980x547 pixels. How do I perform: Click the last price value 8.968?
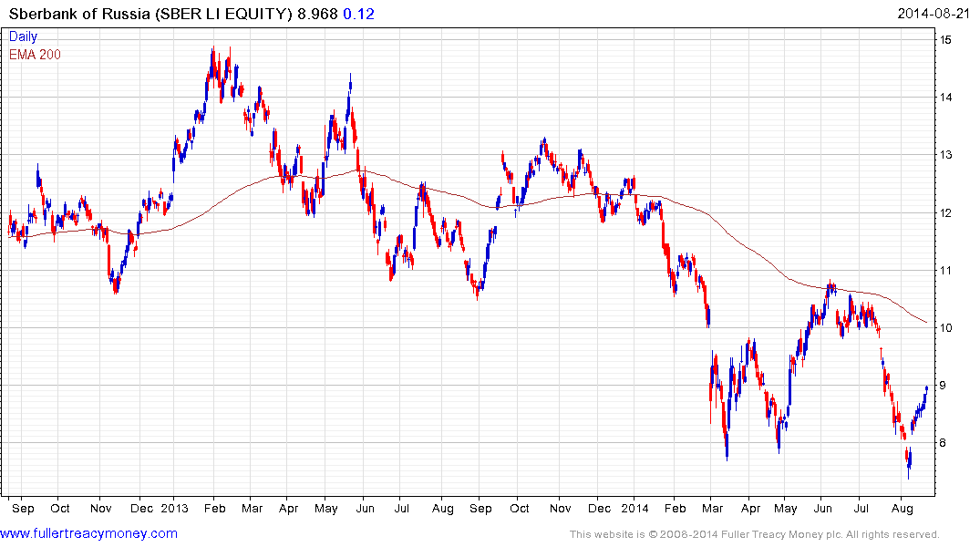click(317, 14)
